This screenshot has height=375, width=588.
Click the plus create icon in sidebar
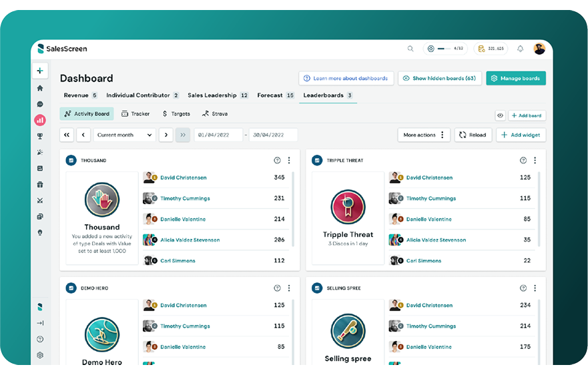40,71
